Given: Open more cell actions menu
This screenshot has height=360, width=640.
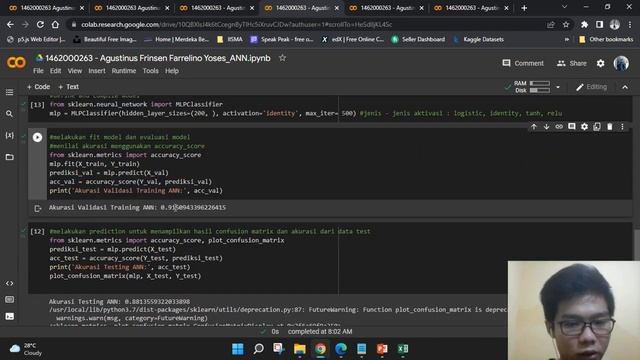Looking at the screenshot, I should (x=622, y=127).
